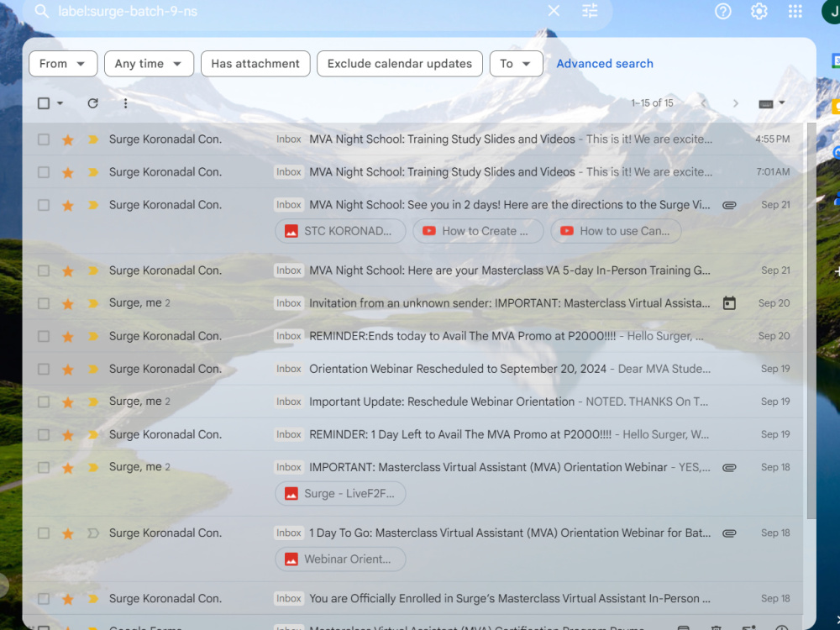Screen dimensions: 840x630
Task: Open the Settings gear icon
Action: pyautogui.click(x=759, y=11)
